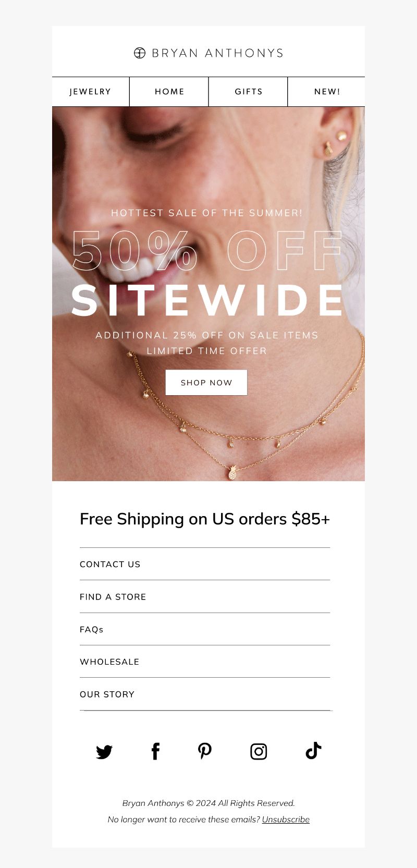Open the GIFTS navigation tab

(249, 92)
